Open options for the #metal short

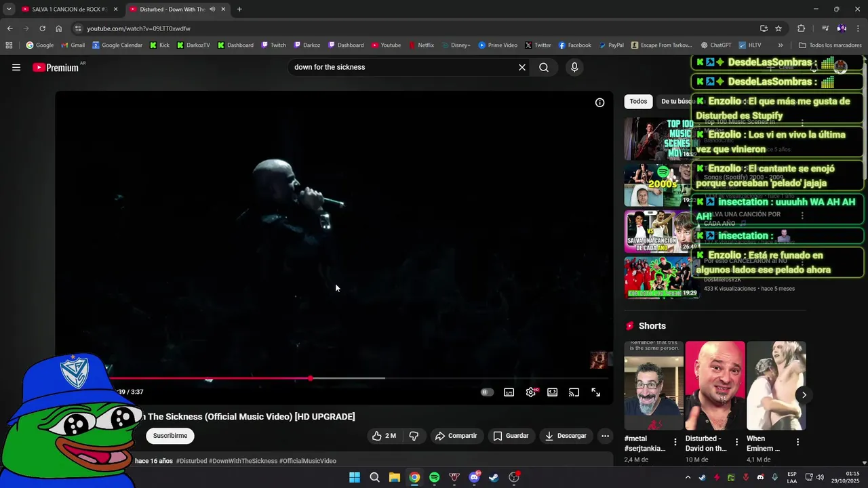[675, 442]
